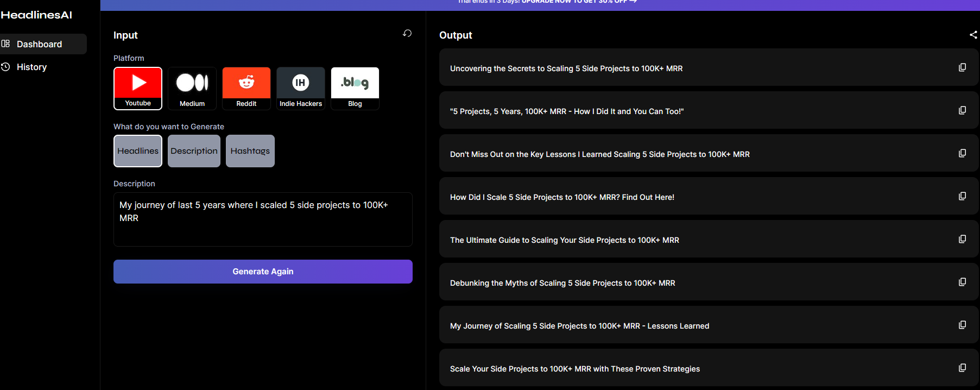Screen dimensions: 980x390
Task: Open Dashboard in the sidebar
Action: (39, 44)
